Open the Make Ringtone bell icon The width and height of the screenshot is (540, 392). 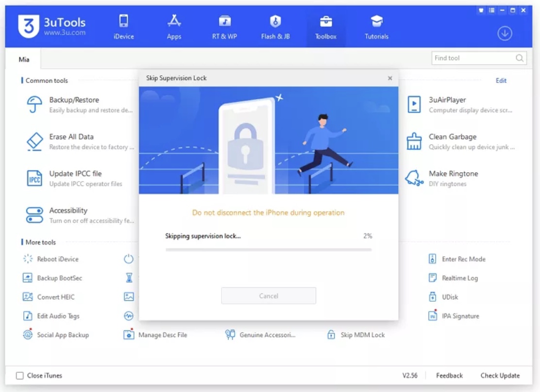click(414, 178)
